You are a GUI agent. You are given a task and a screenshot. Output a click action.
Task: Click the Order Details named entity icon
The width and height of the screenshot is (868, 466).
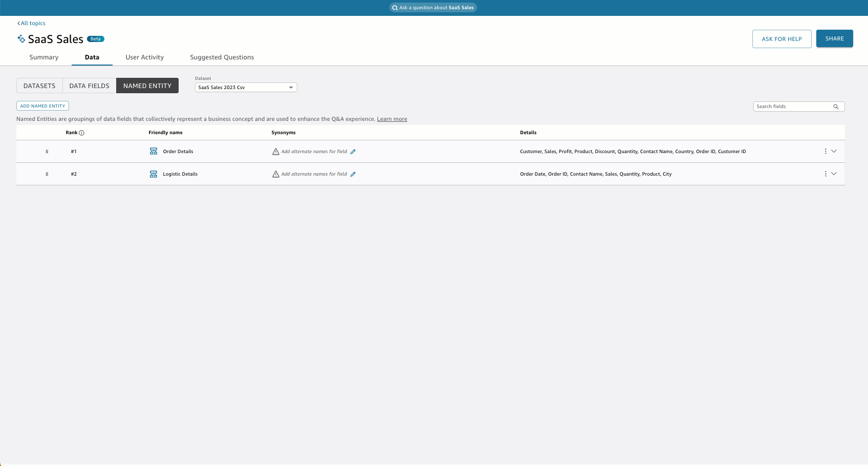[154, 151]
